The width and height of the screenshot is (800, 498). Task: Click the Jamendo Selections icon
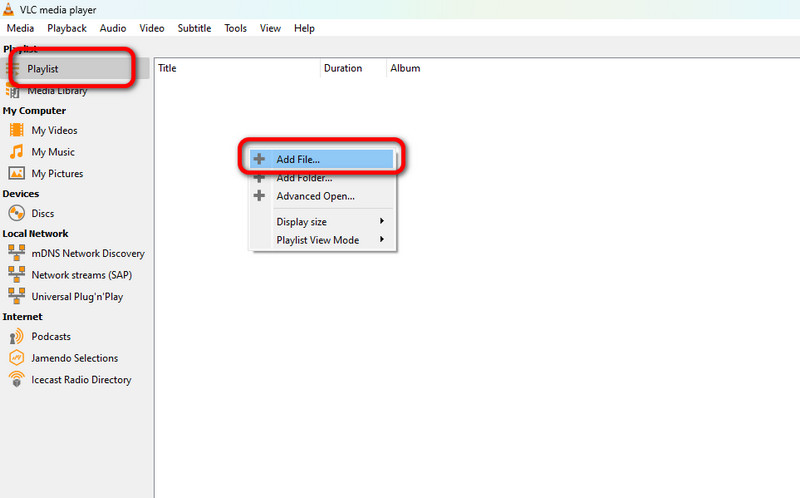click(x=16, y=358)
